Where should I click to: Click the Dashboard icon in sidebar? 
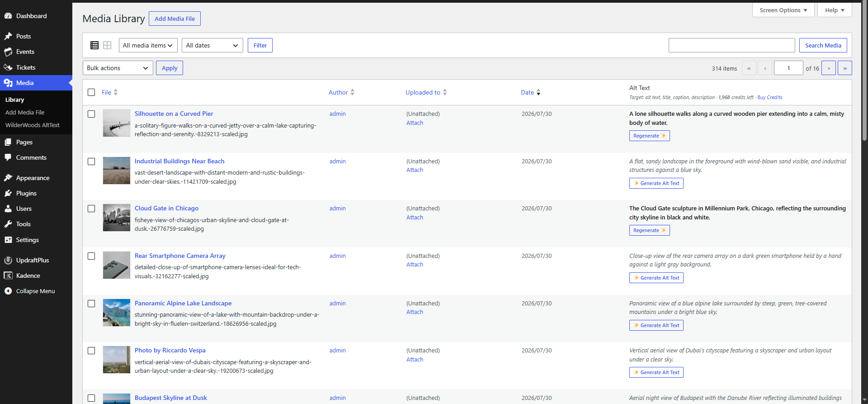[8, 16]
